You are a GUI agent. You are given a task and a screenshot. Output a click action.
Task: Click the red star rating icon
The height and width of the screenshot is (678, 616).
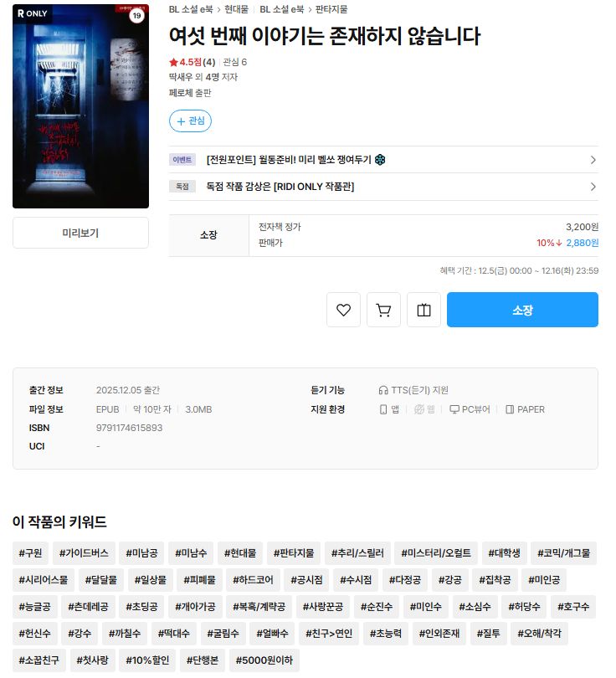[173, 62]
